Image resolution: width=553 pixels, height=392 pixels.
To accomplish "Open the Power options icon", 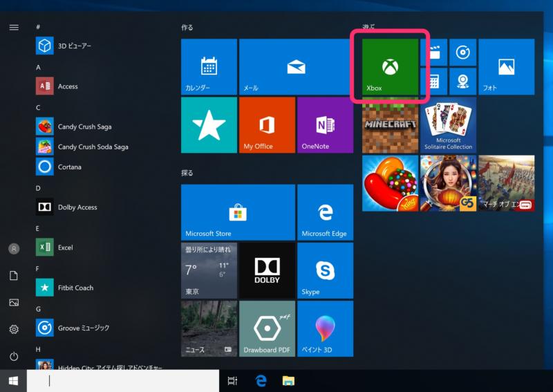I will (x=14, y=356).
